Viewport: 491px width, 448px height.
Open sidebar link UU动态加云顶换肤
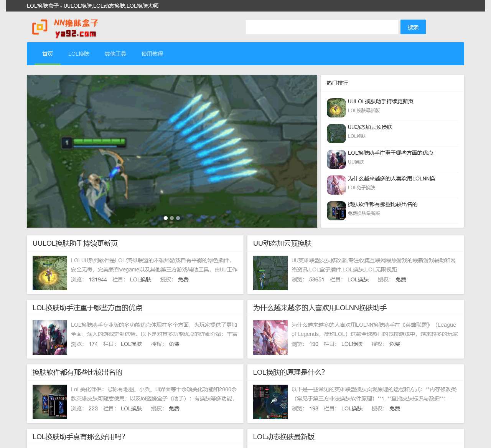370,127
